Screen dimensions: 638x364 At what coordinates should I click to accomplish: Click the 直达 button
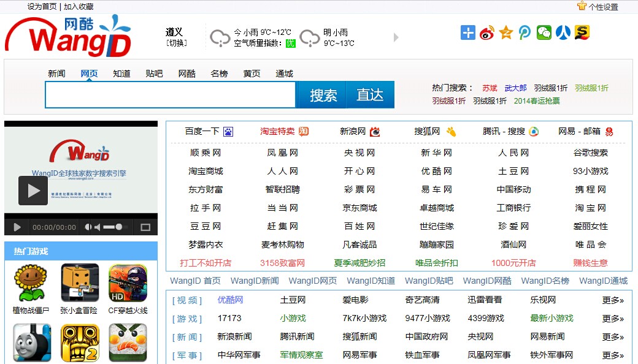[x=371, y=95]
